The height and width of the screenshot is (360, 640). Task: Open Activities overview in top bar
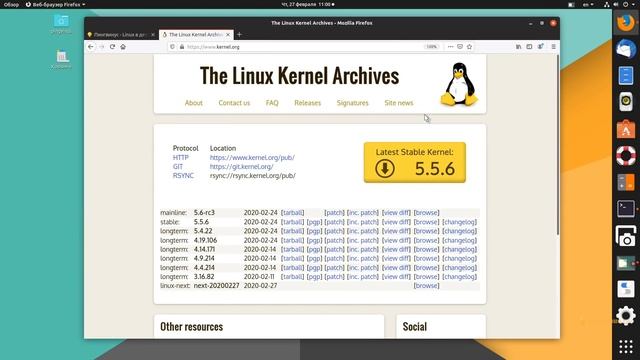(x=11, y=4)
